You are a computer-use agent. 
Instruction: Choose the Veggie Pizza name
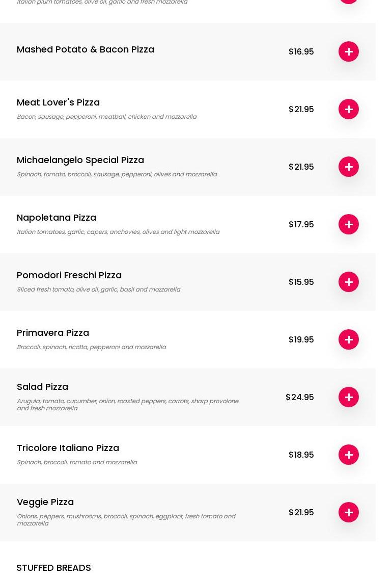pyautogui.click(x=45, y=502)
